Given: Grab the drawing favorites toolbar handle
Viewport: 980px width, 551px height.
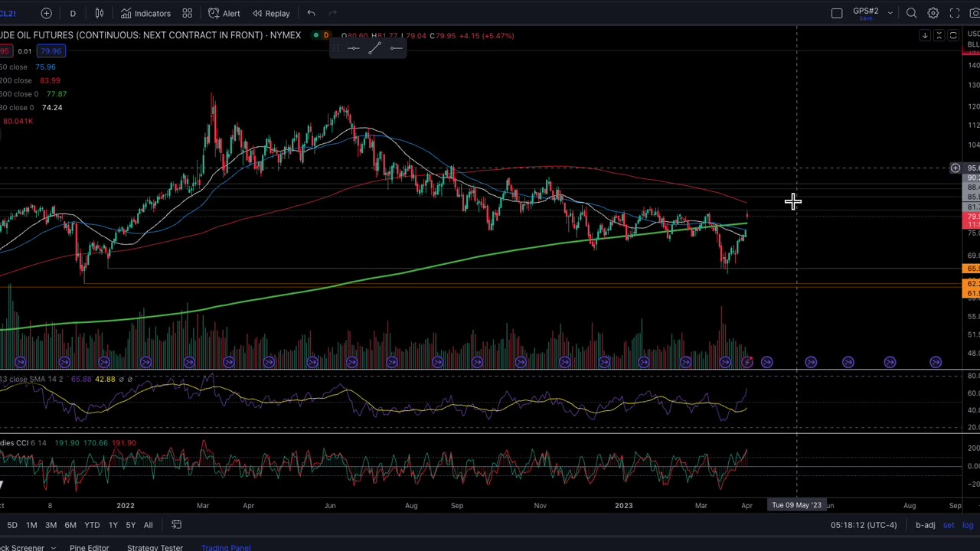Looking at the screenshot, I should click(x=337, y=48).
